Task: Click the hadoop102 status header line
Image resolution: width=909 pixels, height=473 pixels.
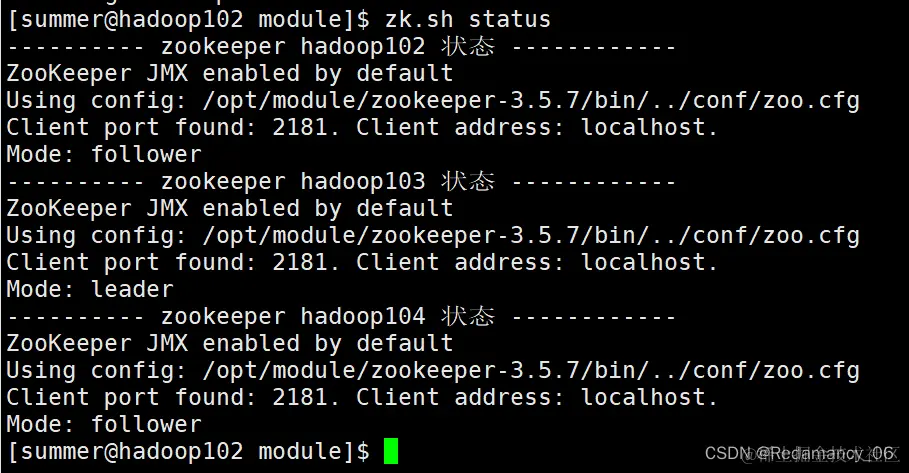Action: pyautogui.click(x=341, y=46)
